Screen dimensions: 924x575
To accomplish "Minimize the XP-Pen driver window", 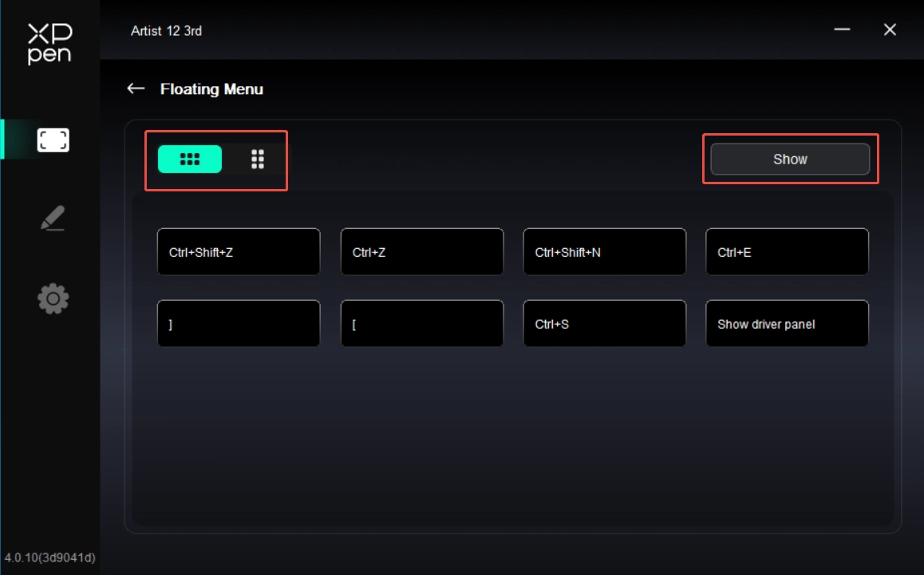I will 842,30.
